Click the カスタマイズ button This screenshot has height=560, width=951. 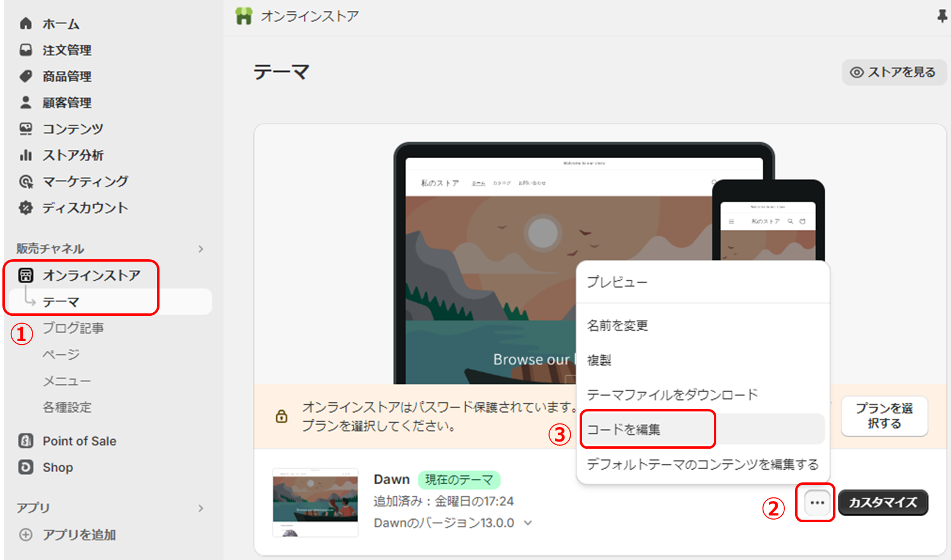coord(883,502)
